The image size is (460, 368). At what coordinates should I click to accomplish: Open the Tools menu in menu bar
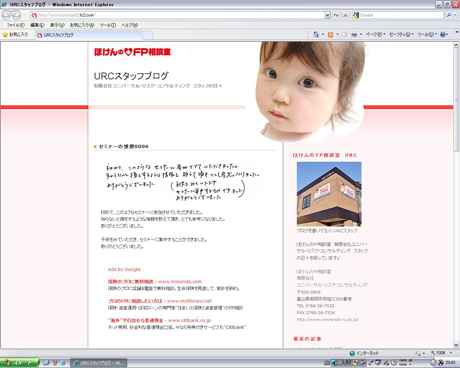coord(108,25)
